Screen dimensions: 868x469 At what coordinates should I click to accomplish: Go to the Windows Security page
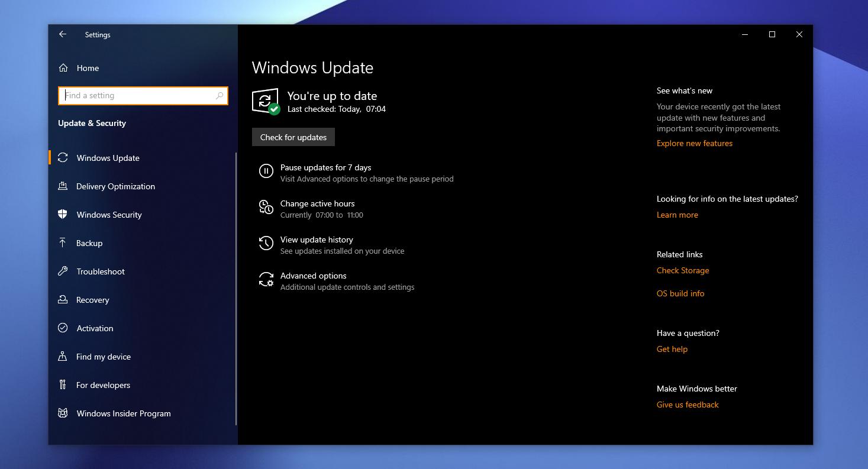pos(142,215)
